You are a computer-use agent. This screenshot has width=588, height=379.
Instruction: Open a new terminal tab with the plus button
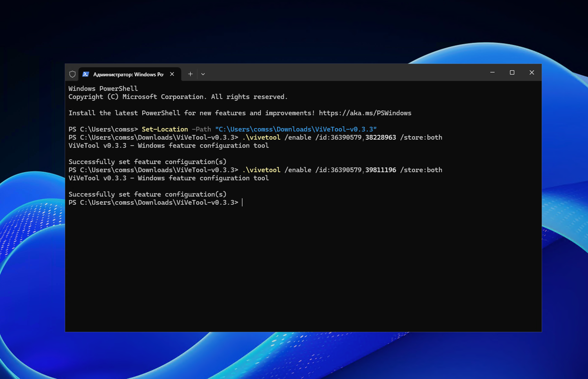click(190, 74)
